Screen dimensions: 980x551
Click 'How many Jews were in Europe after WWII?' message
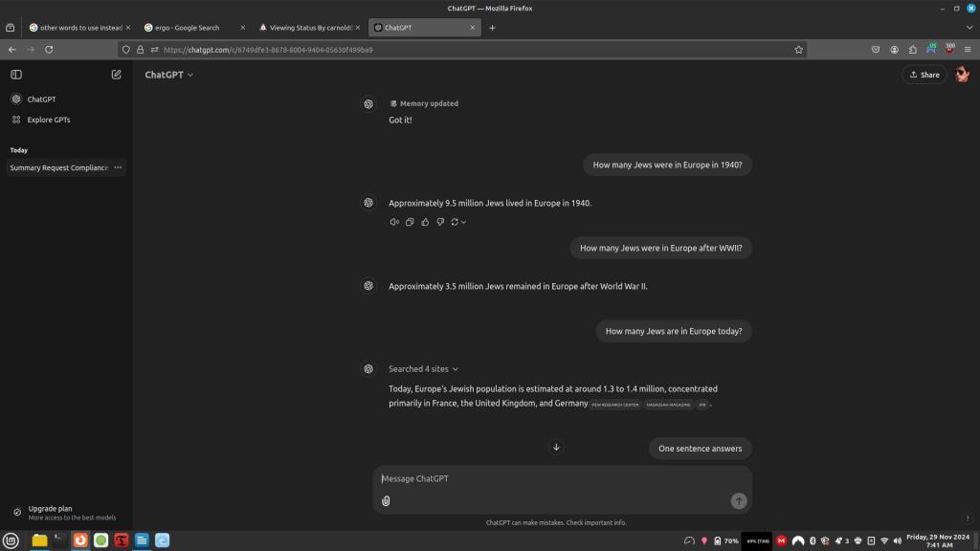click(x=660, y=249)
